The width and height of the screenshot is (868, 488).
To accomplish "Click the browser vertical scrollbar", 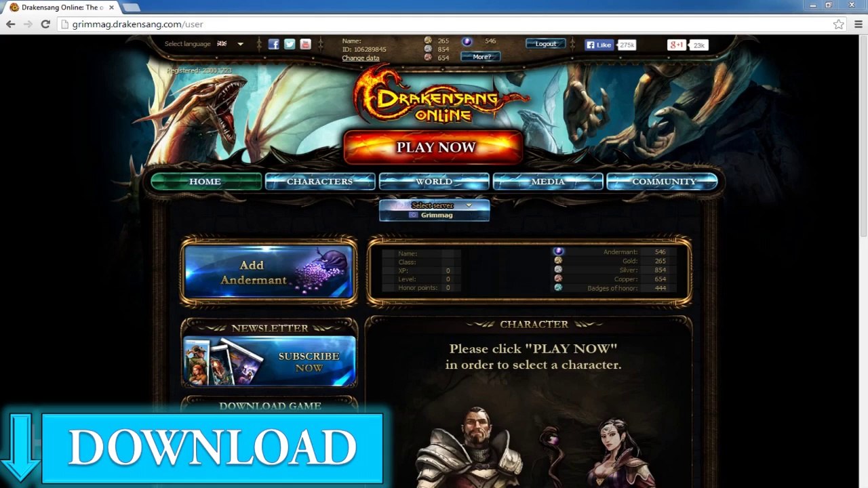I will (863, 136).
